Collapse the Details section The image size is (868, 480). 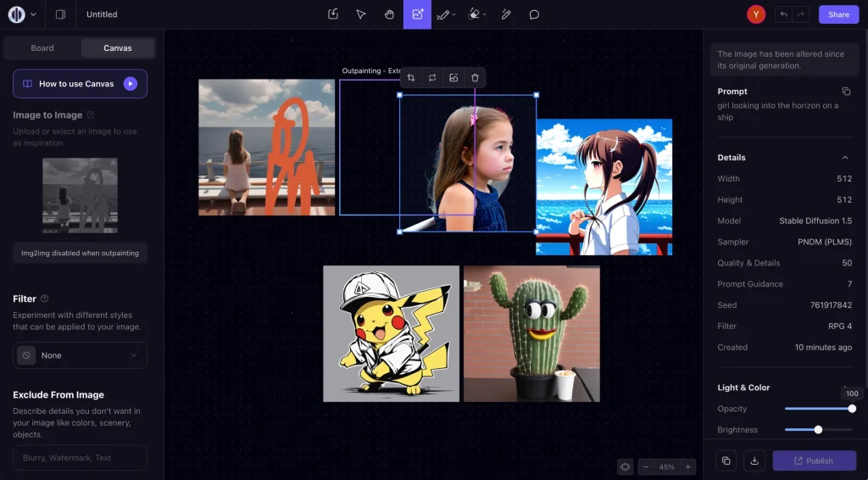(845, 158)
